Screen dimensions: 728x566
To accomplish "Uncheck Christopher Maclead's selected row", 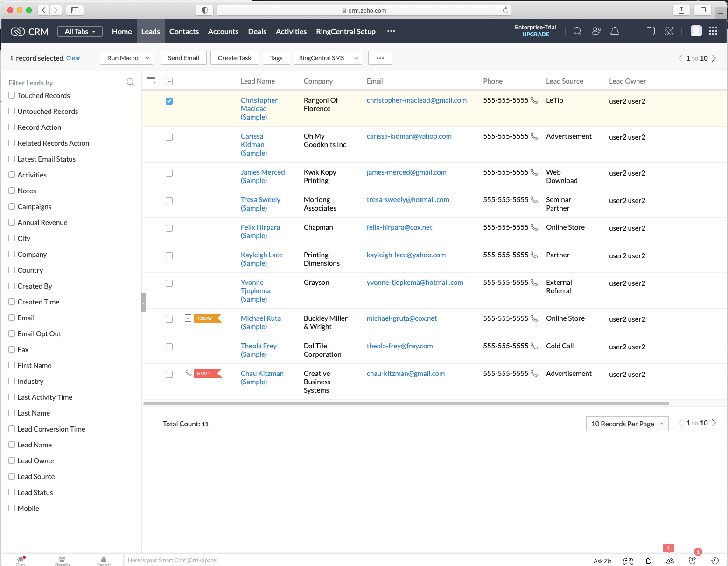I will [169, 101].
